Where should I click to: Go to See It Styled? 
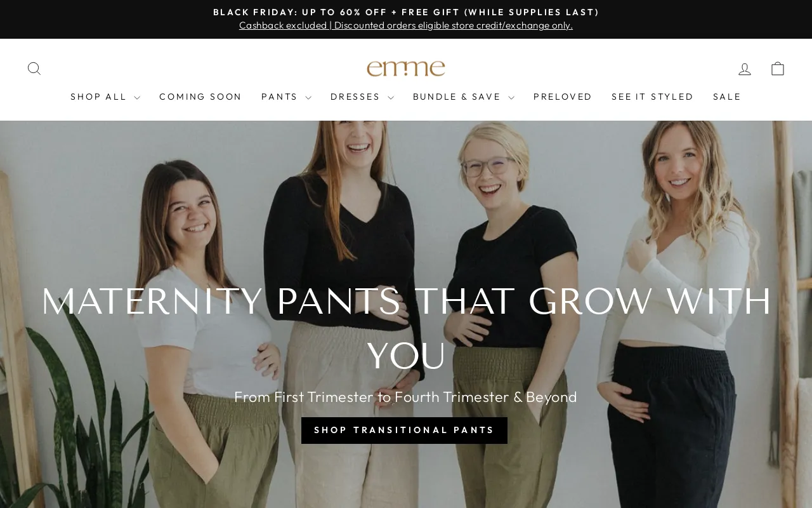653,97
